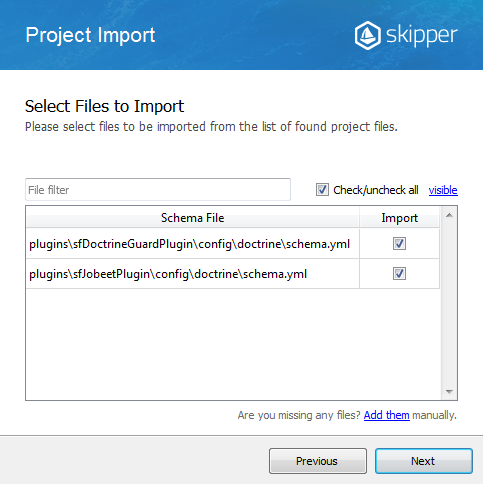Click the scroll up arrow of file list
Screen dimensions: 483x484
tap(449, 215)
